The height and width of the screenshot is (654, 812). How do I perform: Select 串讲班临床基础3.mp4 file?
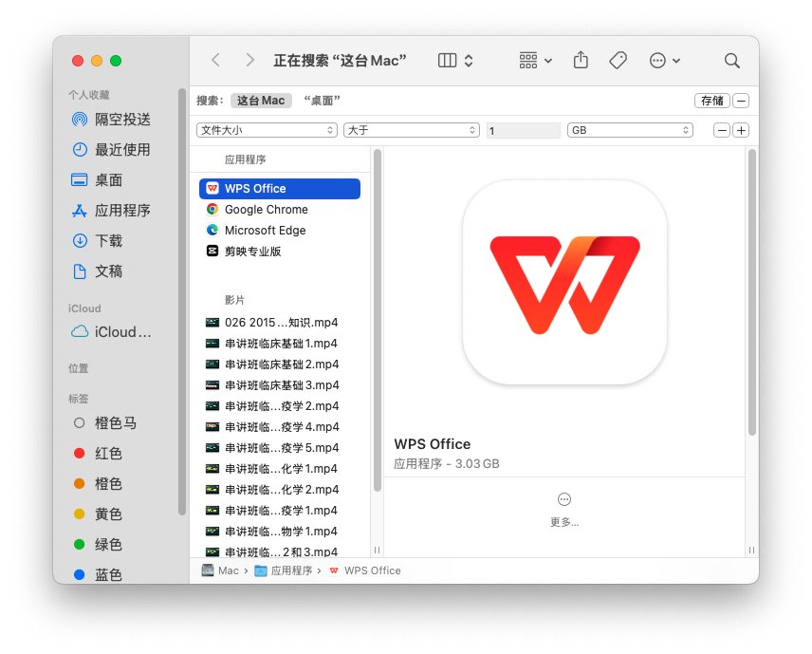[280, 385]
